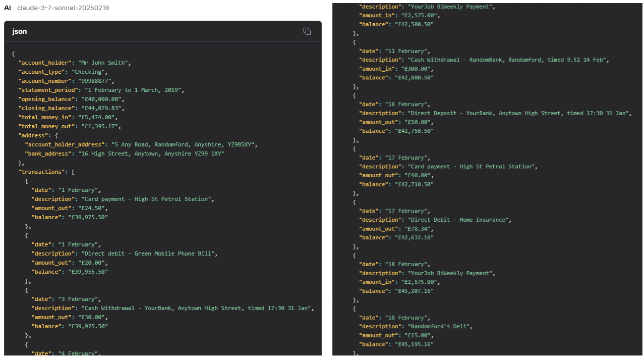Screen dimensions: 644x356
Task: Click the "Mr John Smith" value
Action: pos(103,63)
